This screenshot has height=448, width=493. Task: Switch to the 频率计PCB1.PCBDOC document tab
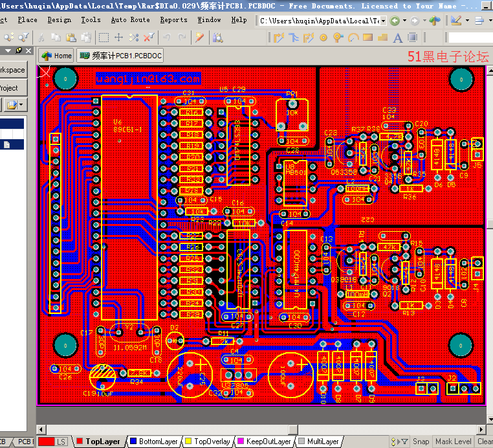[x=120, y=56]
